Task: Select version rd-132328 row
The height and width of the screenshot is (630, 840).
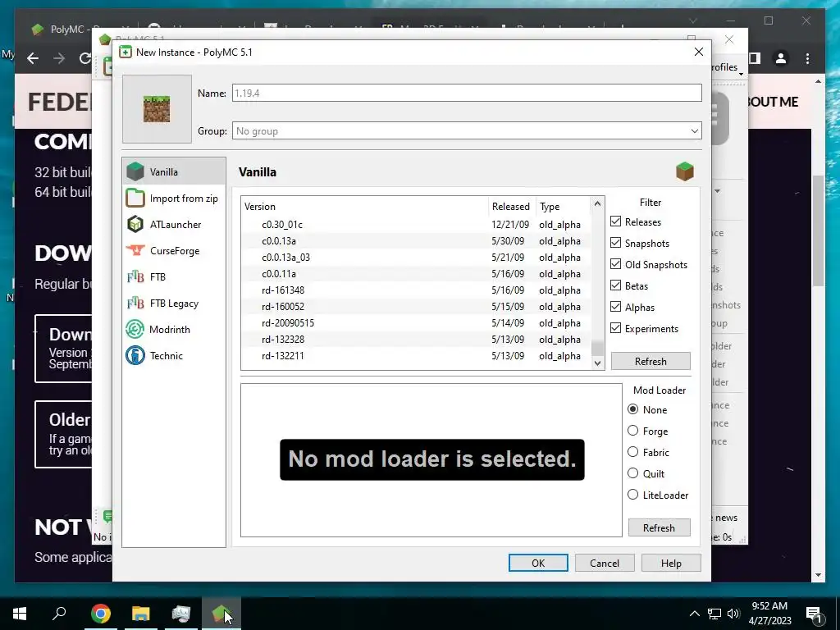Action: click(x=416, y=339)
